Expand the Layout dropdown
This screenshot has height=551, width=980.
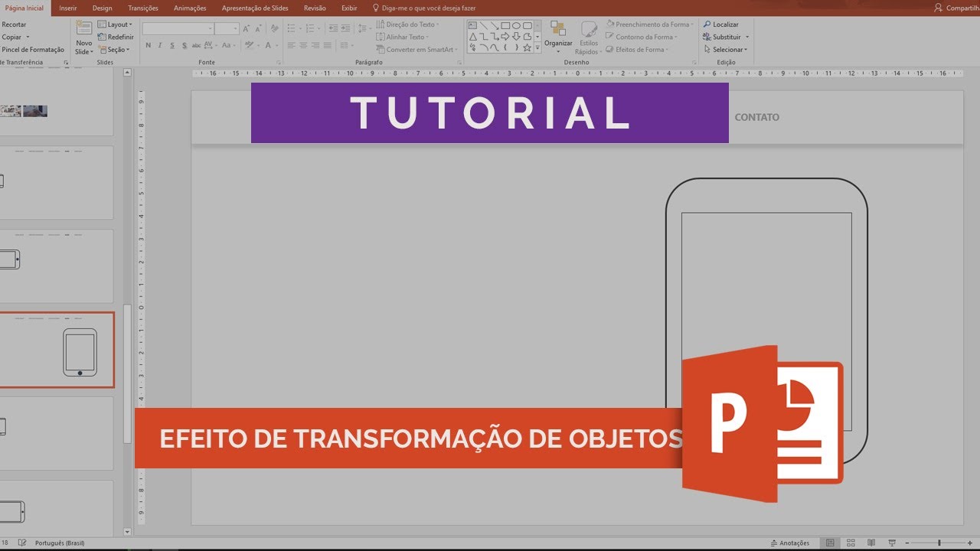point(116,24)
